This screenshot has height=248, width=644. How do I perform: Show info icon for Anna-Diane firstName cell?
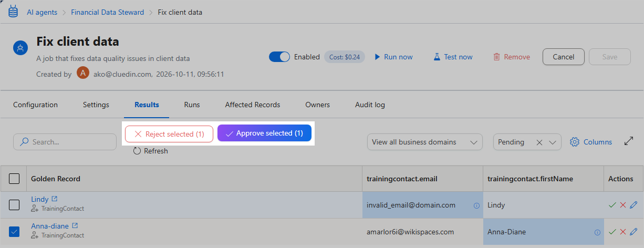click(597, 232)
